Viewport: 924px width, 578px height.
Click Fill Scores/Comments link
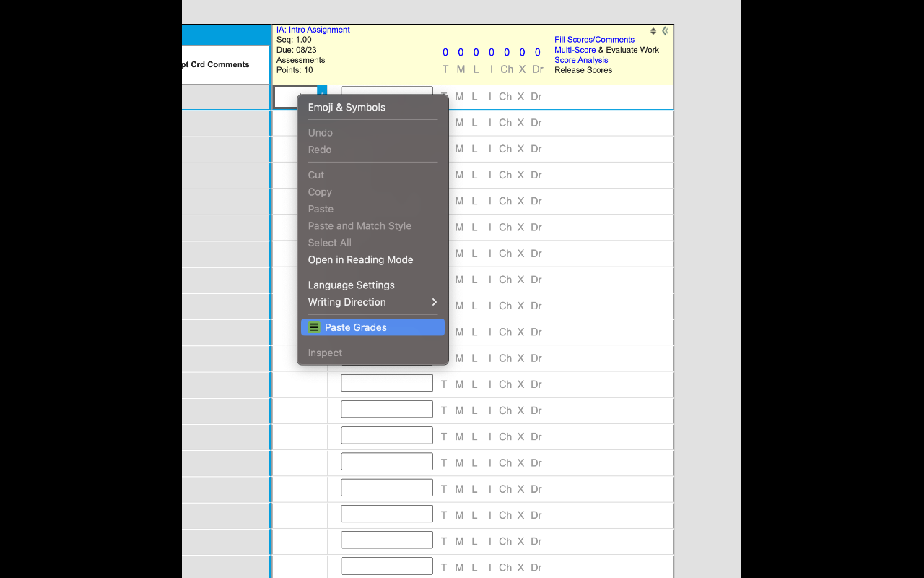(x=594, y=40)
